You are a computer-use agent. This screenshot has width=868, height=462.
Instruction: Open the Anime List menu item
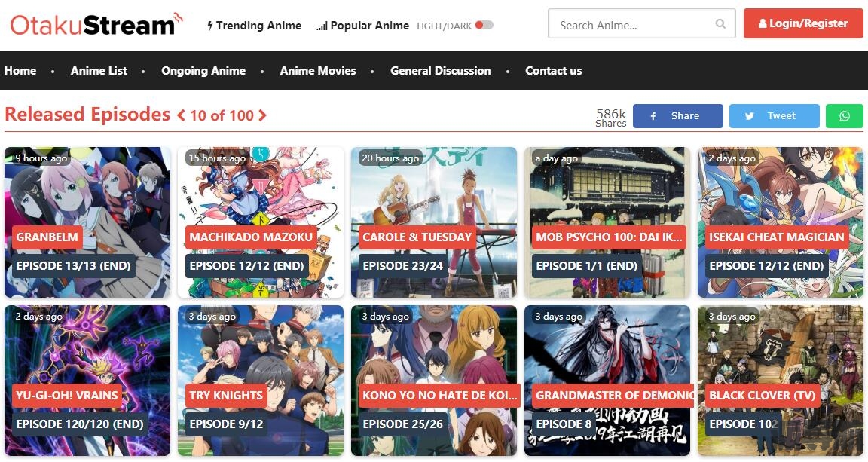99,71
